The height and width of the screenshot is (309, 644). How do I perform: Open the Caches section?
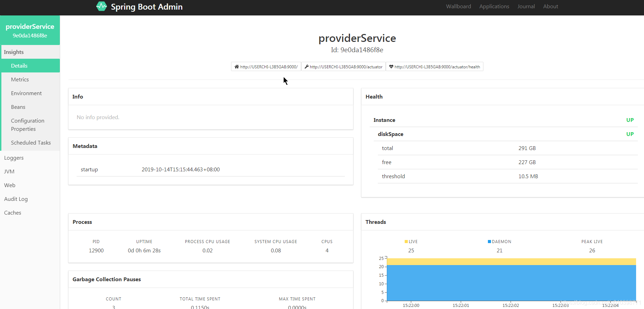(30, 213)
